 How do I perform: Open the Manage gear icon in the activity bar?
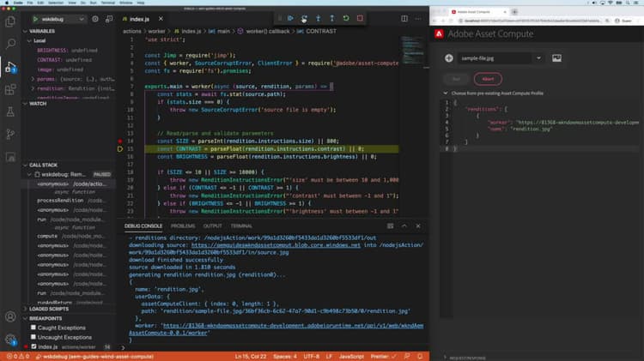click(x=10, y=339)
